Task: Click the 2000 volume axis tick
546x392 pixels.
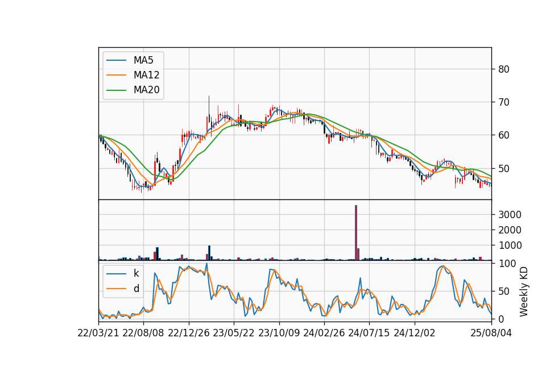Action: (510, 230)
